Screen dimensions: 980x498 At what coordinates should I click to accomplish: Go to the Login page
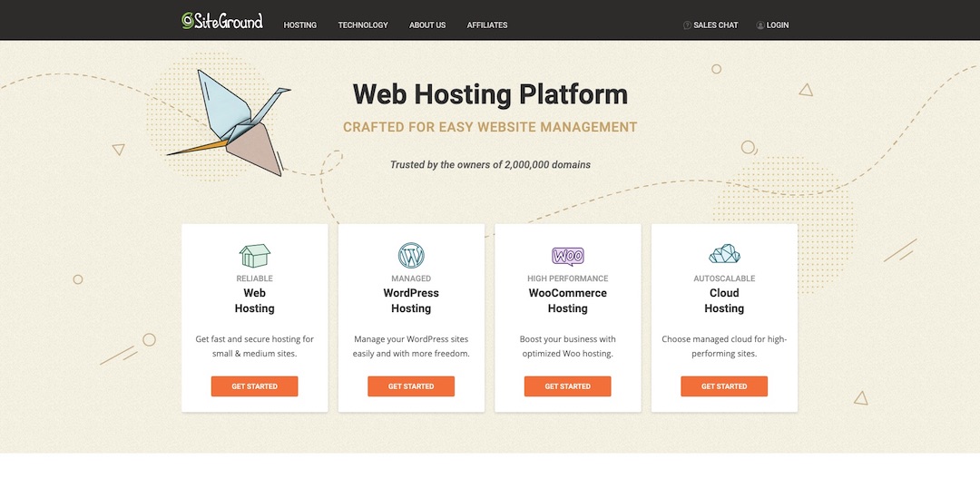[x=772, y=25]
